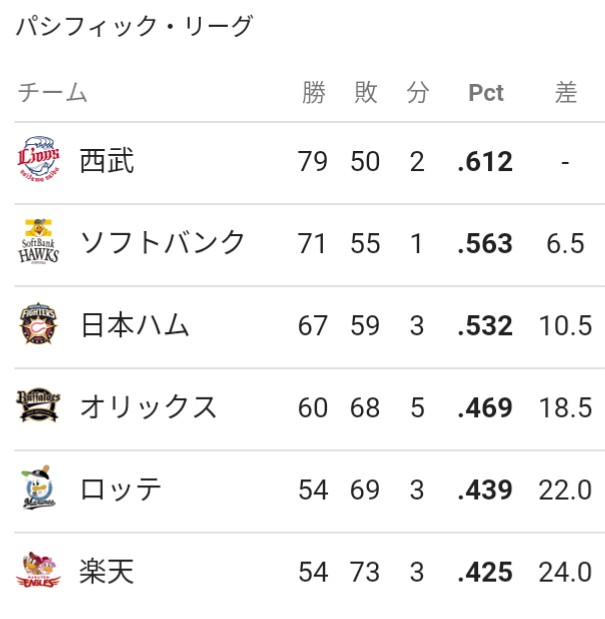The image size is (605, 619).
Task: Open the 西武 team name link
Action: (107, 161)
